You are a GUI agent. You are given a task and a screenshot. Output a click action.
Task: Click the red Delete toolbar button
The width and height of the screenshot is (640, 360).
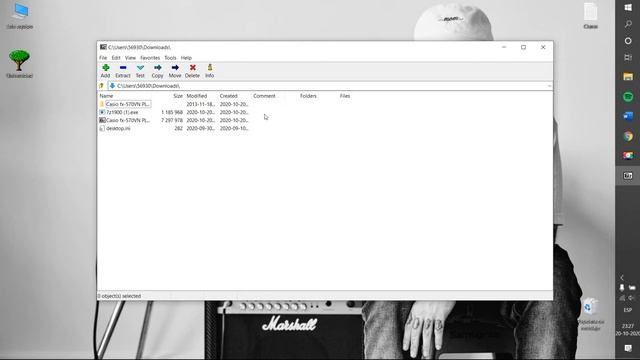192,71
